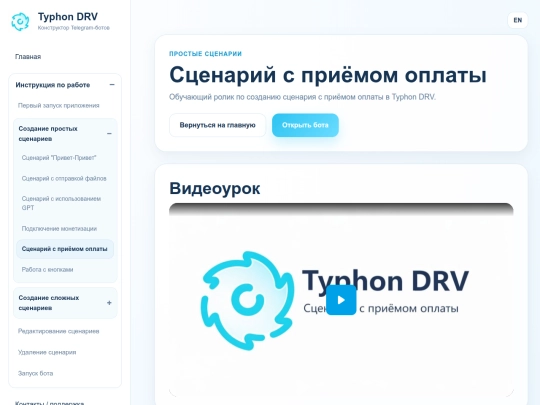This screenshot has width=540, height=405.
Task: Click the 'Обучающий ролик' description text
Action: coord(302,97)
